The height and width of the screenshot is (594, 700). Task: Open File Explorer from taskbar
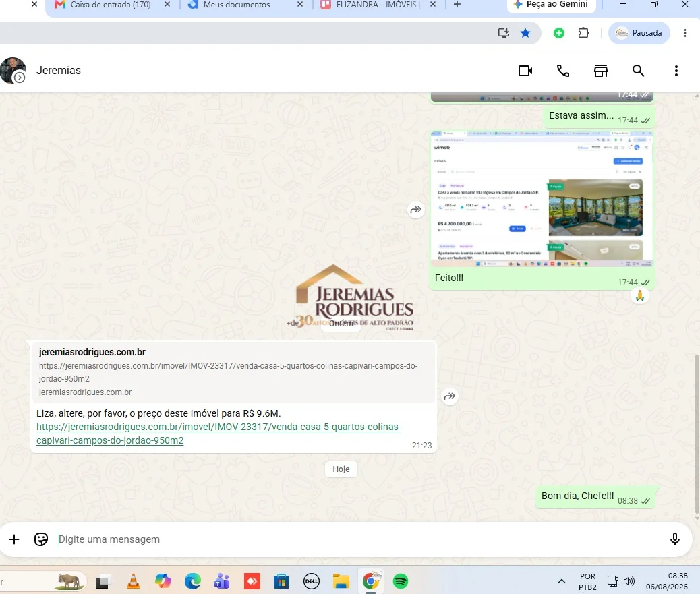tap(341, 581)
